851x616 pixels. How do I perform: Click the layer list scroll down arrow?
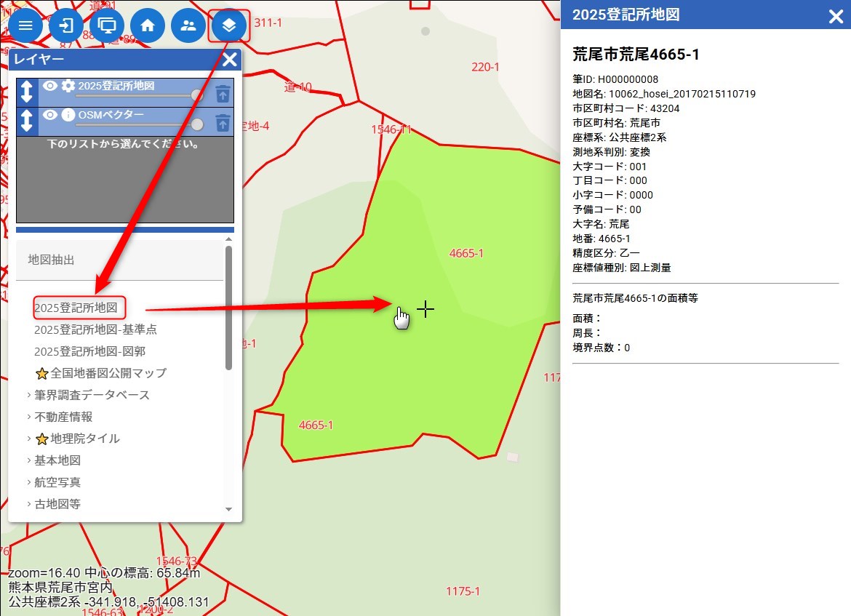coord(228,509)
